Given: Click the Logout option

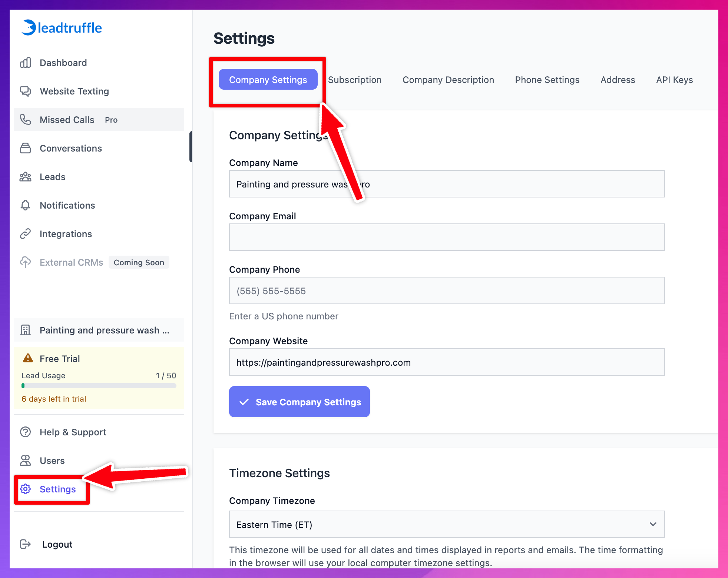Looking at the screenshot, I should tap(57, 544).
